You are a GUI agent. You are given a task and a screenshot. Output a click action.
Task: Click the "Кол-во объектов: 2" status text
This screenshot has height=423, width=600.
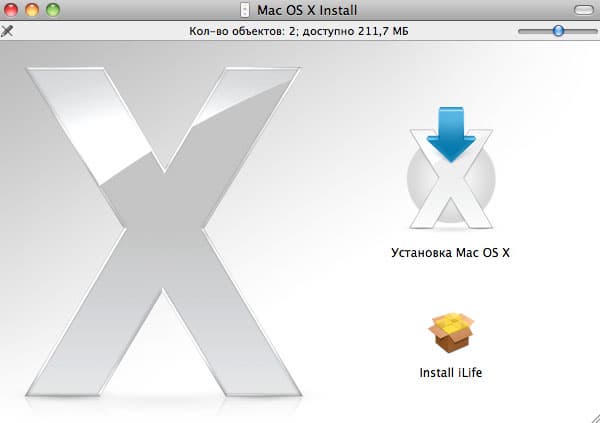click(243, 31)
